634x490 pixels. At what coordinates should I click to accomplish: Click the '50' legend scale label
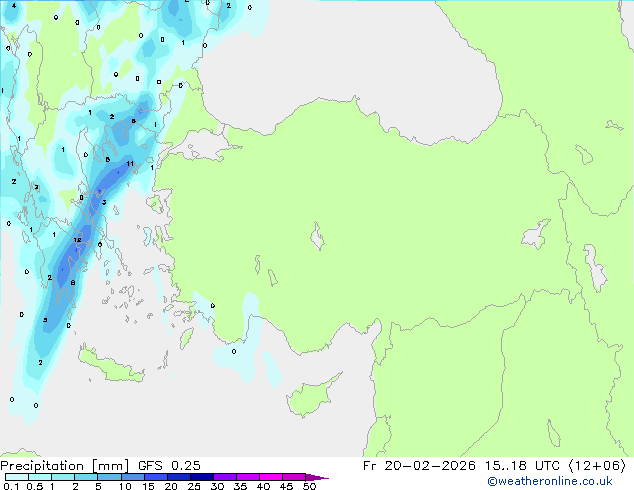pos(309,486)
